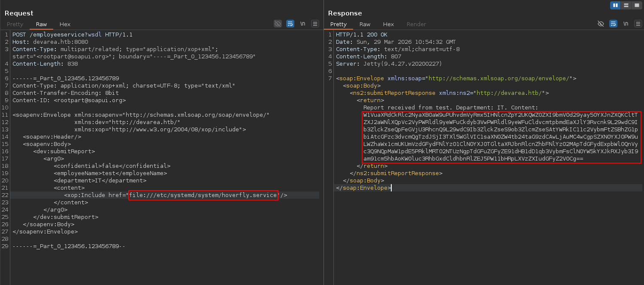This screenshot has width=644, height=285.
Task: Click the confidential false element line
Action: [112, 166]
